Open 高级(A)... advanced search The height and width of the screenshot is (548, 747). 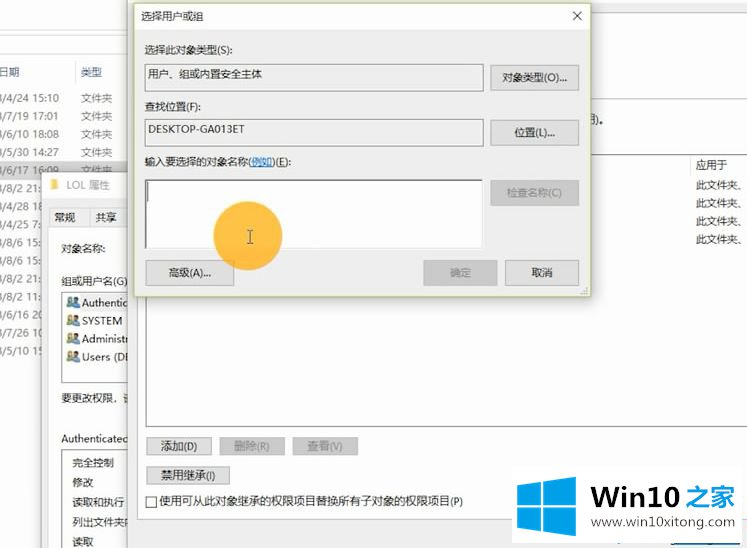[x=190, y=273]
